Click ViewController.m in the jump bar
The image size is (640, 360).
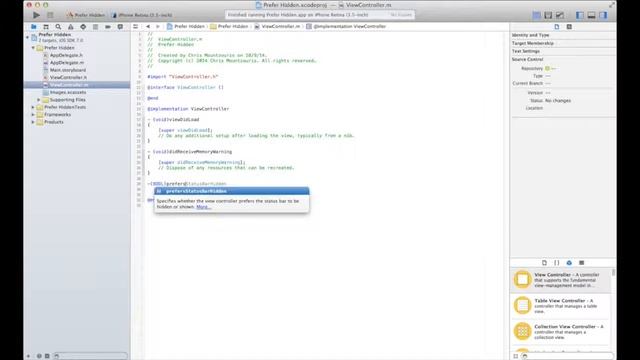pos(277,27)
